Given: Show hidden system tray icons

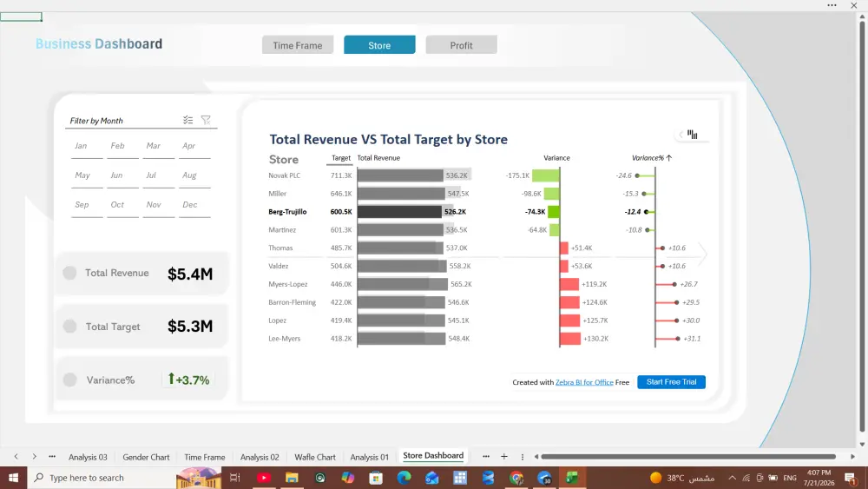Looking at the screenshot, I should tap(732, 478).
